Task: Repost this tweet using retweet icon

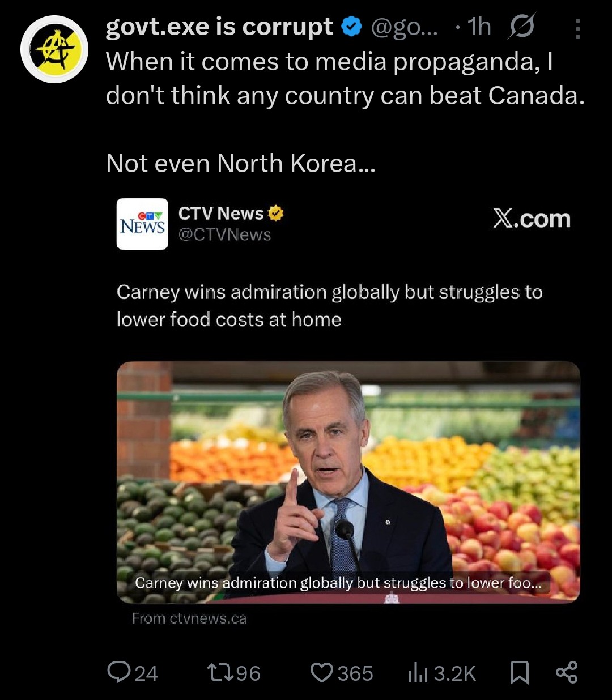Action: click(220, 672)
